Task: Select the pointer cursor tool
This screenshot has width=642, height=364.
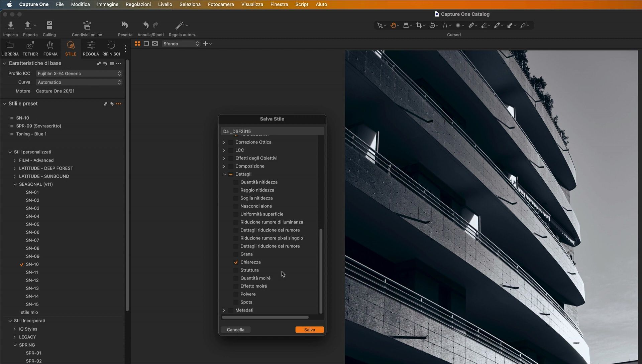Action: [380, 25]
